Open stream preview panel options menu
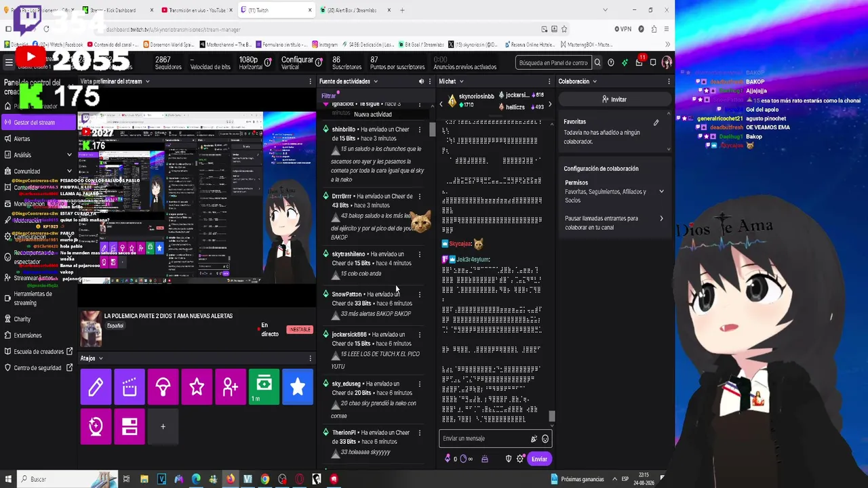This screenshot has height=488, width=868. click(311, 81)
